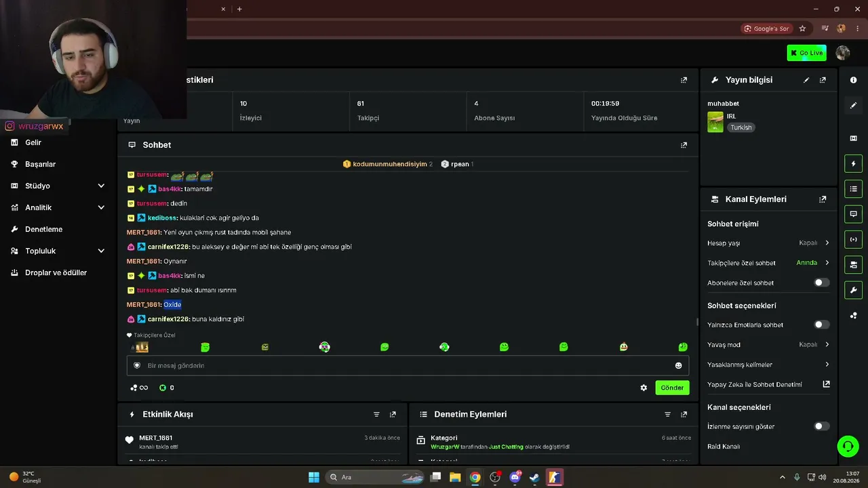Toggle the chat bubble rail icon
The width and height of the screenshot is (868, 488).
853,213
